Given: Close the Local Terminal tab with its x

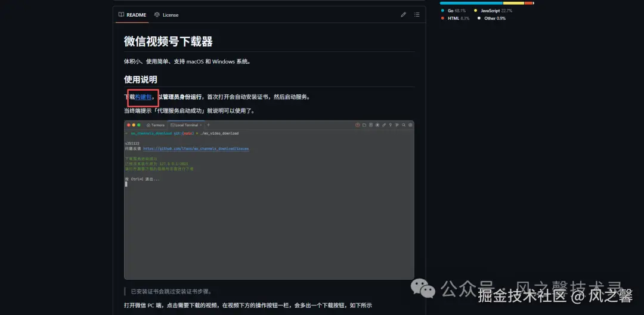Looking at the screenshot, I should pos(201,125).
